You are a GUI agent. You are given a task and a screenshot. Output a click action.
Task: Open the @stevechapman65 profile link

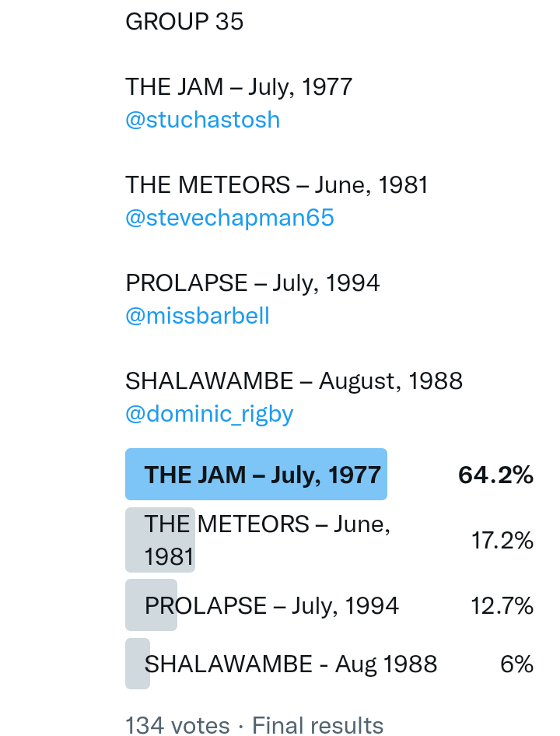tap(229, 217)
